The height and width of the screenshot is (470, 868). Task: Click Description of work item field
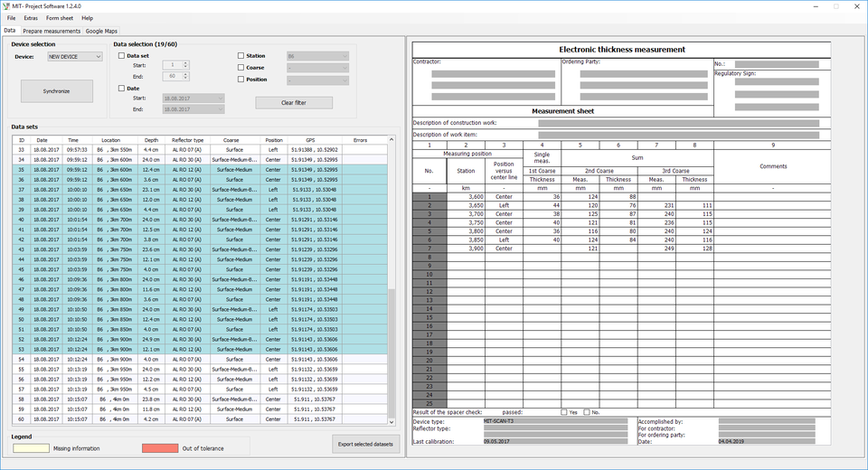pyautogui.click(x=679, y=135)
